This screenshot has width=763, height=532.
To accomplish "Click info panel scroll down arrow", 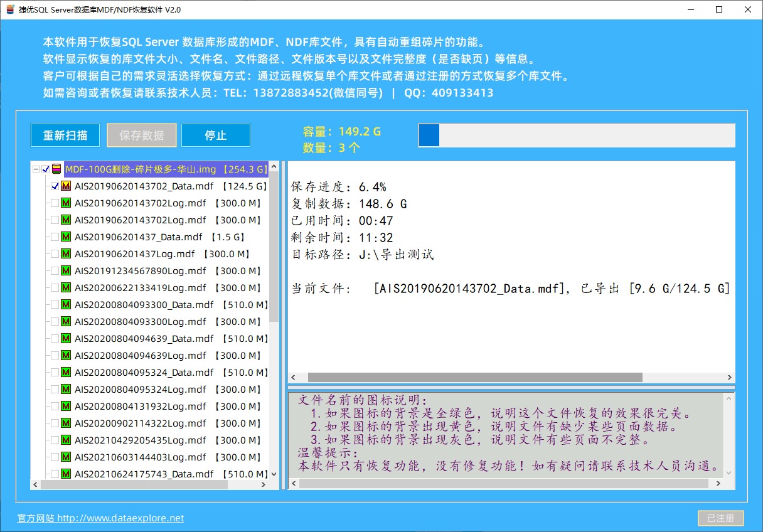I will pyautogui.click(x=728, y=474).
